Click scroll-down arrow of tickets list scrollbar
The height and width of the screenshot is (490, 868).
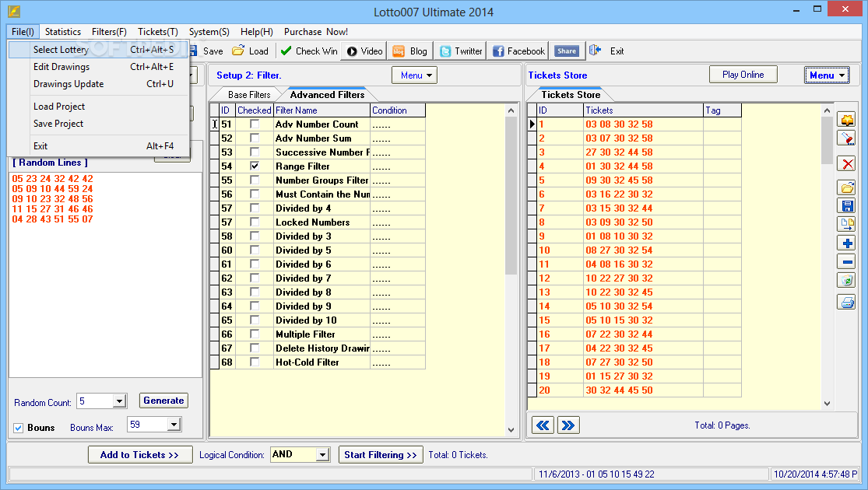coord(827,403)
